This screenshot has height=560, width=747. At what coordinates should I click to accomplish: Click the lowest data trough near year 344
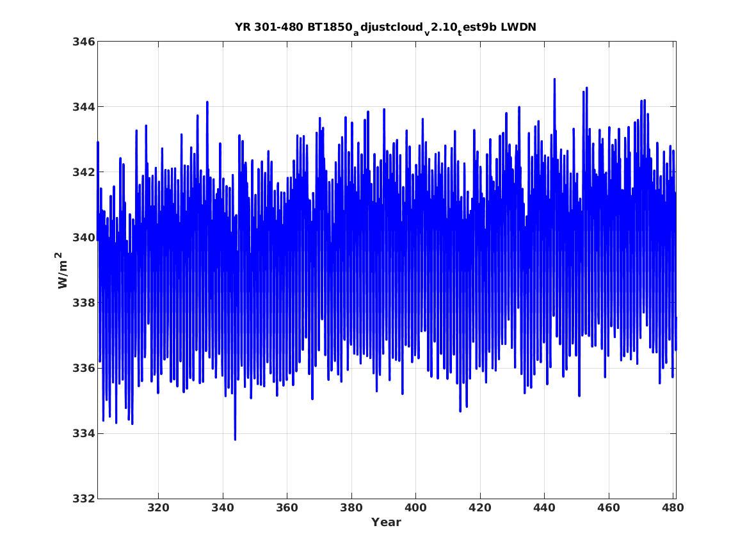(235, 438)
